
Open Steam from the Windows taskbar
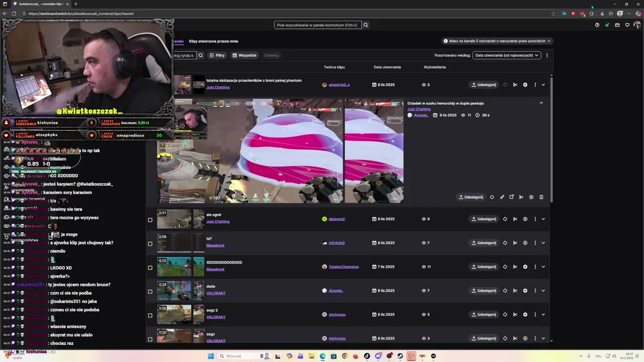pos(400,356)
